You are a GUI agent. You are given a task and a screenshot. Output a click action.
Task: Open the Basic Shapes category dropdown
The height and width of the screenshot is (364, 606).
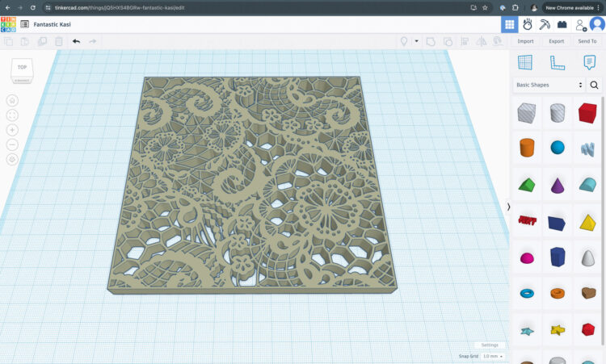coord(549,85)
